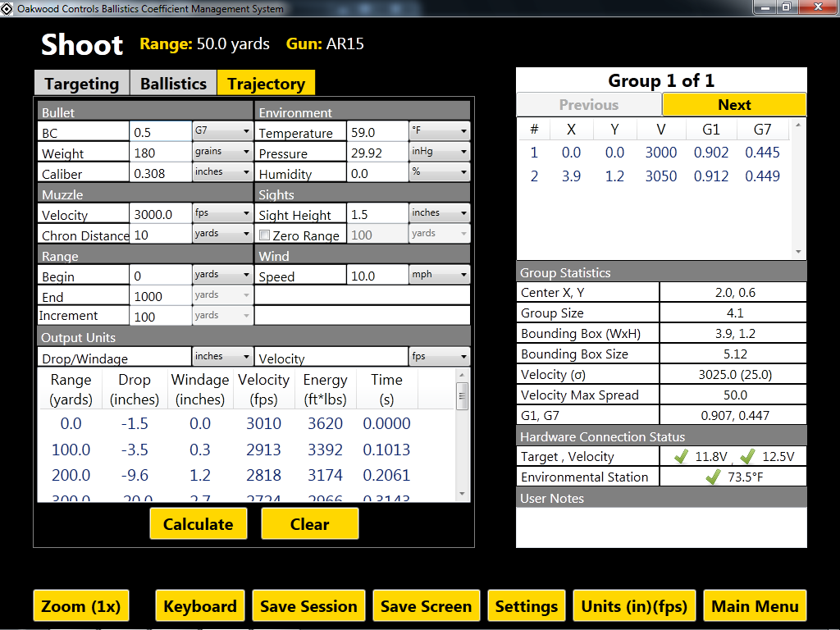Open the Chron Distance yards dropdown
This screenshot has height=630, width=840.
coord(222,234)
